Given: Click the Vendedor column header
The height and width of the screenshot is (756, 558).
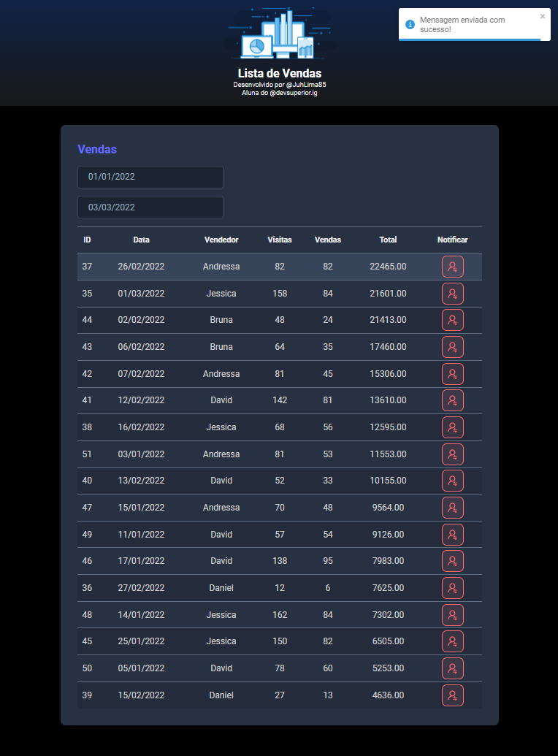Looking at the screenshot, I should tap(221, 240).
